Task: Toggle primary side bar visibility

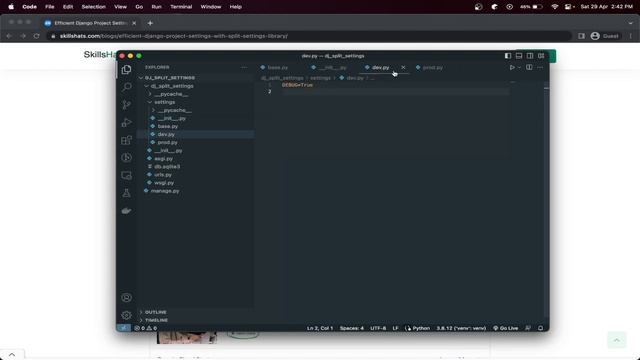Action: click(508, 56)
